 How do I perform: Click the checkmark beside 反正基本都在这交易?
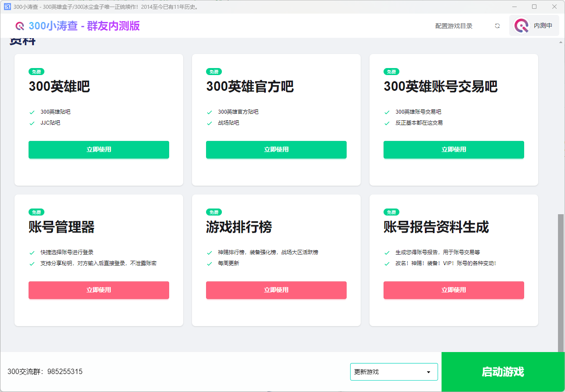pos(387,123)
